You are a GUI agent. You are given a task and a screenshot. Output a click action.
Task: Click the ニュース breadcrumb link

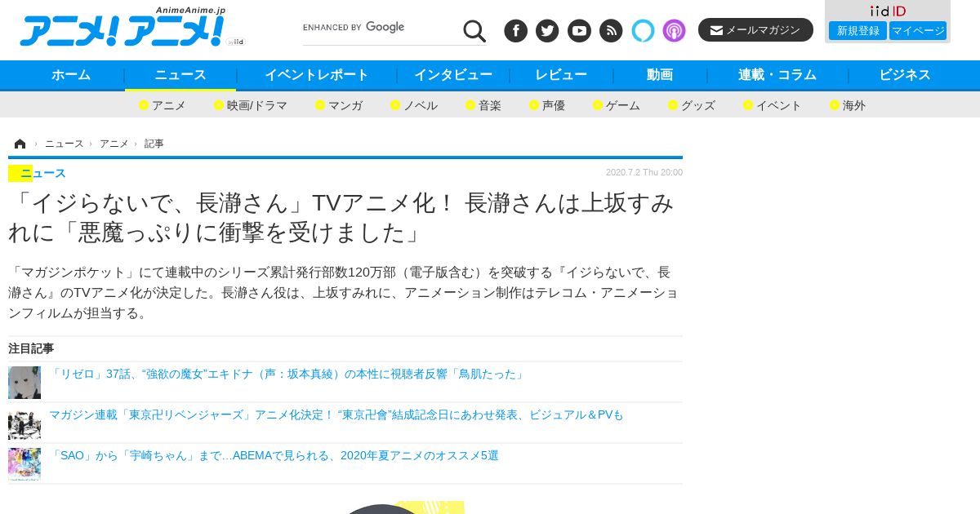[65, 144]
